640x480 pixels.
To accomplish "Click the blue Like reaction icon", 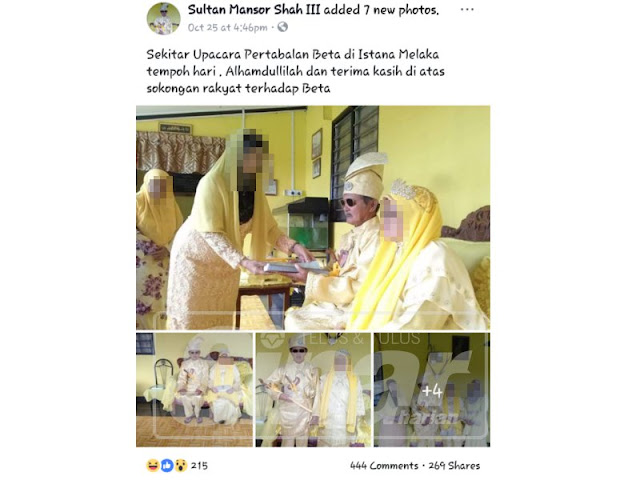I will [x=167, y=465].
